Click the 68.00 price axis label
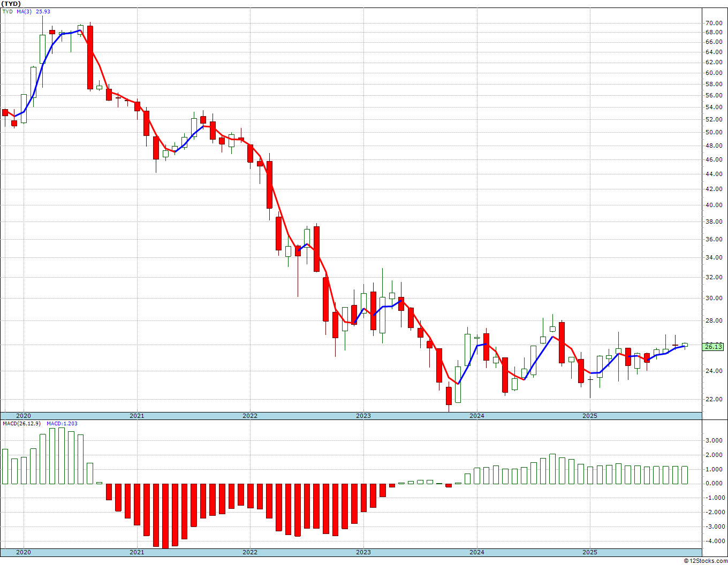 click(714, 32)
